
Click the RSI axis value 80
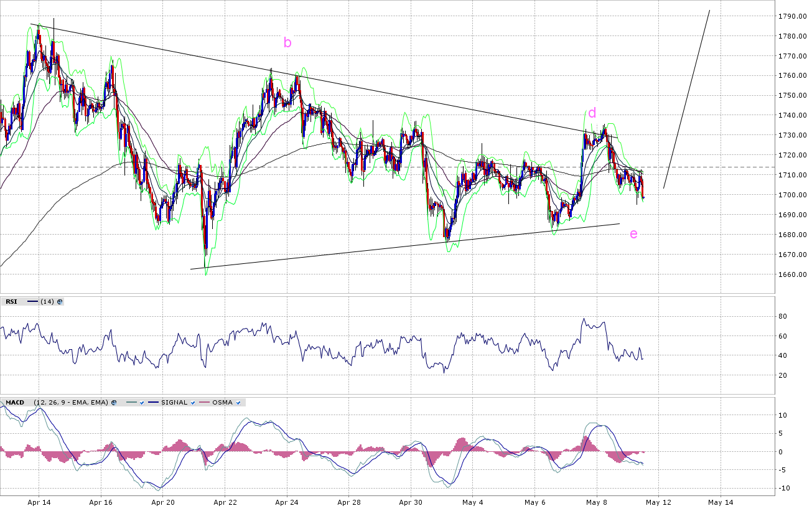click(782, 317)
